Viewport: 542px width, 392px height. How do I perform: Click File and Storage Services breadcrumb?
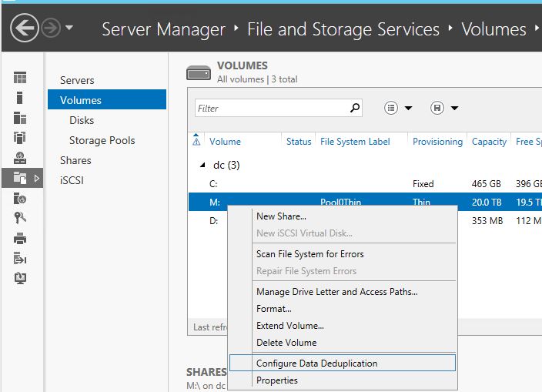343,29
